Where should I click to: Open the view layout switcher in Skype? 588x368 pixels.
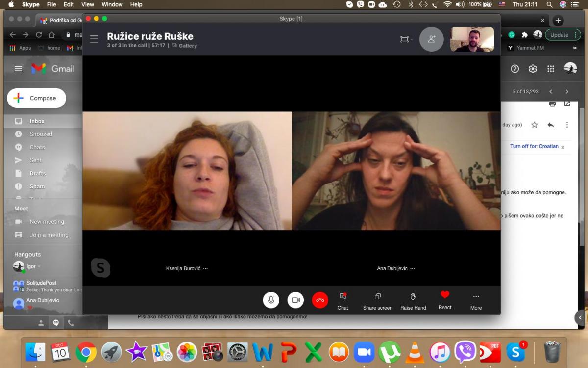406,39
